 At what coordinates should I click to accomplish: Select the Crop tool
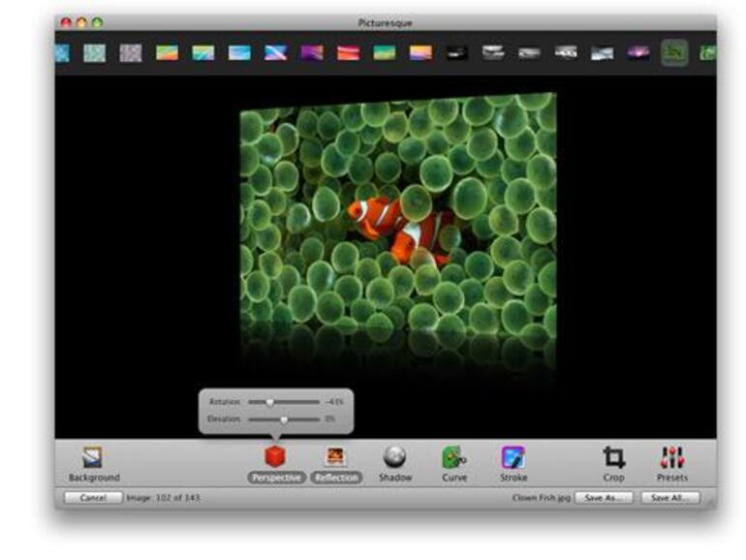613,457
